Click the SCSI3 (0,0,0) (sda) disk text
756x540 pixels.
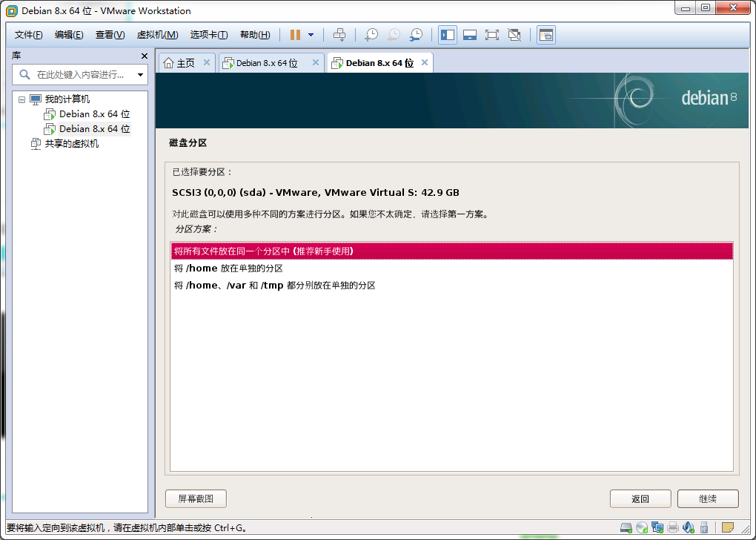315,193
